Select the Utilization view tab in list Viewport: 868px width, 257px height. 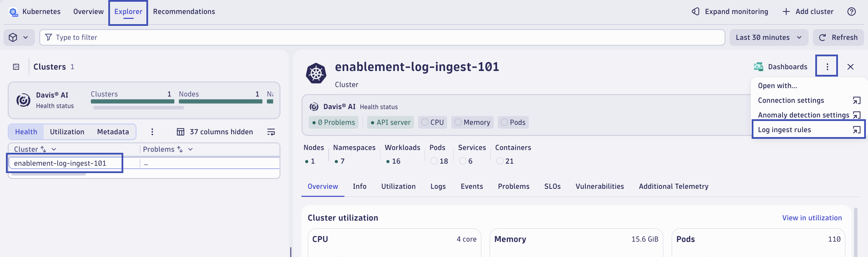[67, 132]
